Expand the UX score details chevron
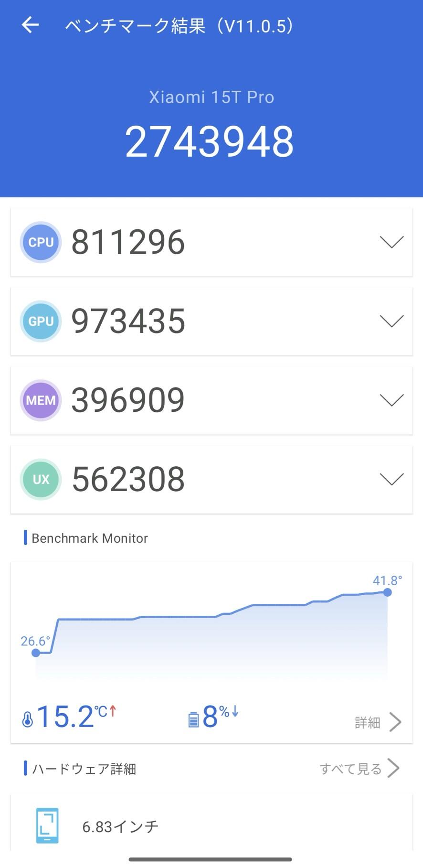 [x=391, y=479]
